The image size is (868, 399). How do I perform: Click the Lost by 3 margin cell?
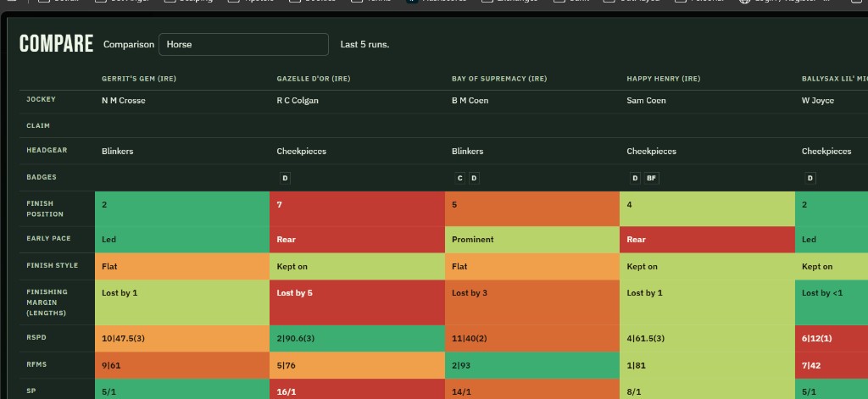tap(532, 302)
